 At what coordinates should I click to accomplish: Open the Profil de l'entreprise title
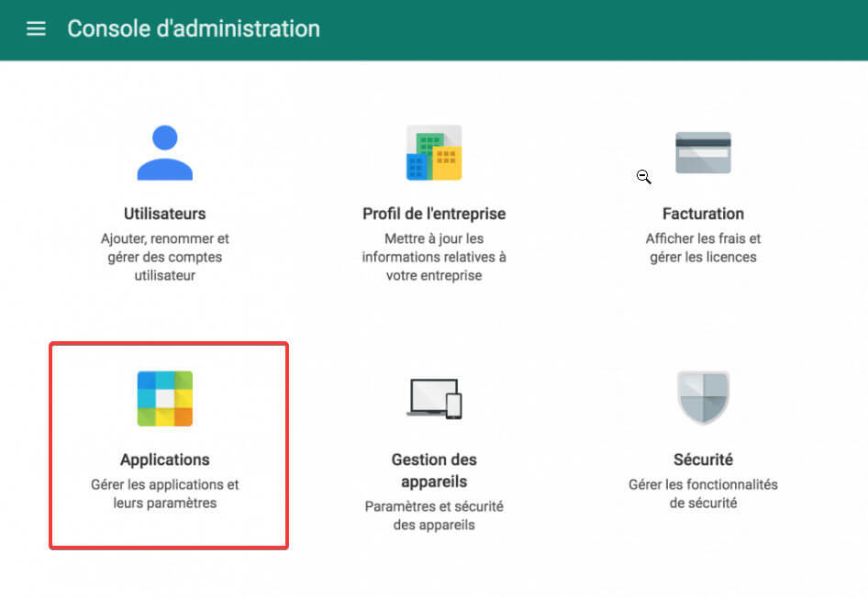coord(434,214)
